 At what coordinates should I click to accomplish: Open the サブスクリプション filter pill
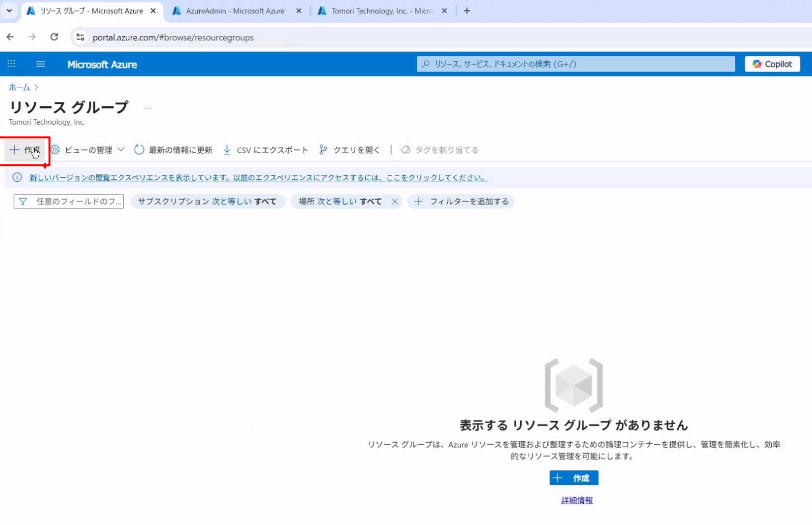(207, 202)
